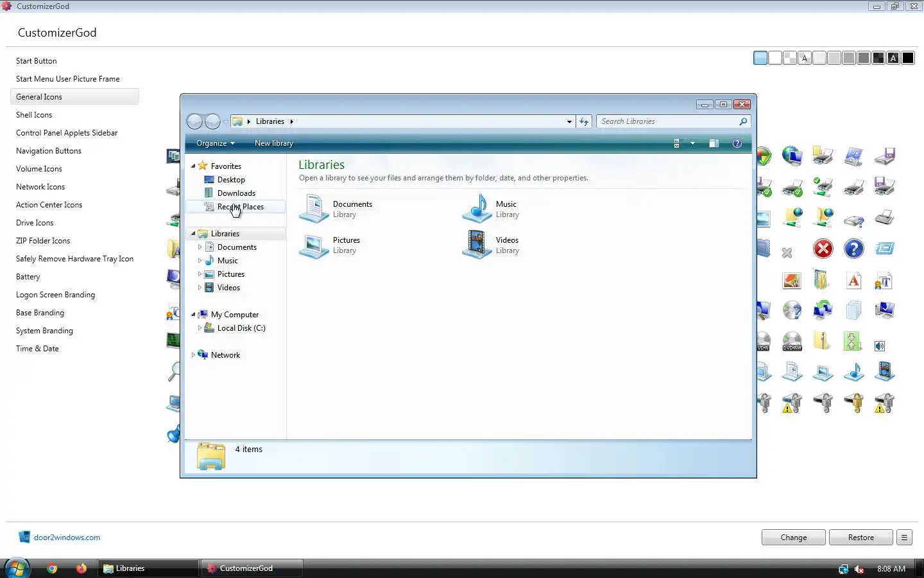Viewport: 924px width, 578px height.
Task: Select Desktop under Favorites
Action: (231, 180)
